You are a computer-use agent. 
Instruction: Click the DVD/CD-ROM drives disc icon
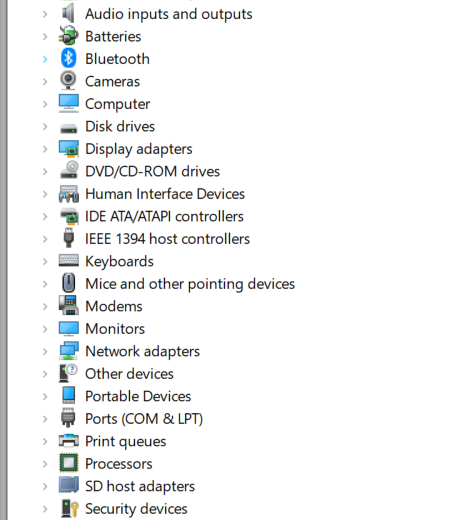tap(69, 170)
